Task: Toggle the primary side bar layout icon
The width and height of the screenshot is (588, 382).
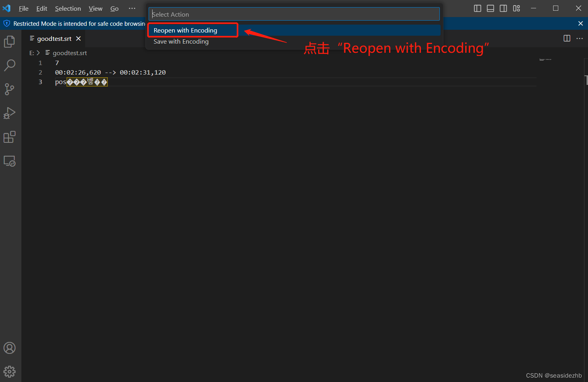Action: pyautogui.click(x=477, y=8)
